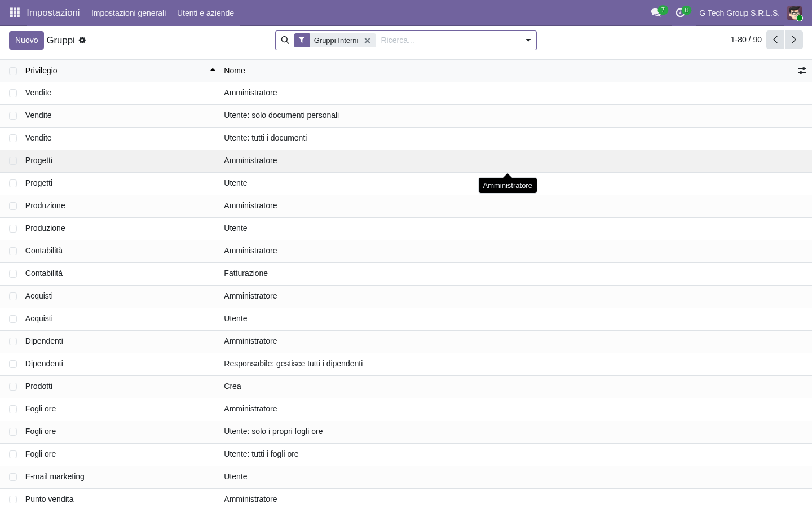The height and width of the screenshot is (508, 812).
Task: Open the apps grid menu icon
Action: 15,12
